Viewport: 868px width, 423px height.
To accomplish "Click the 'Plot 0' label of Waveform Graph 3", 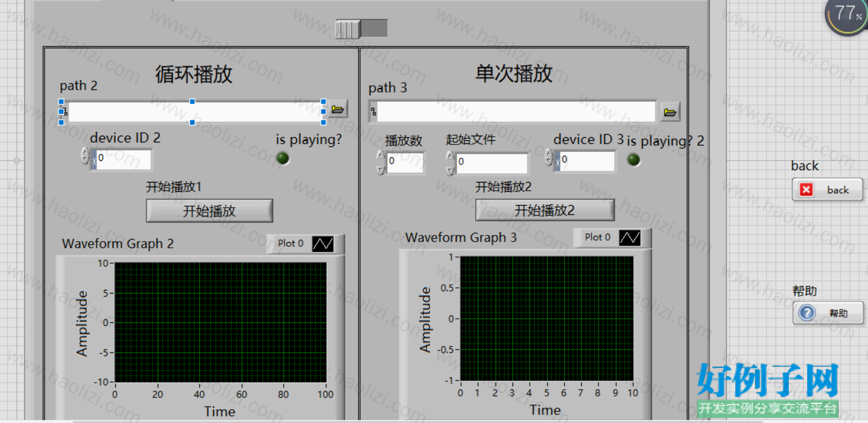I will [598, 237].
